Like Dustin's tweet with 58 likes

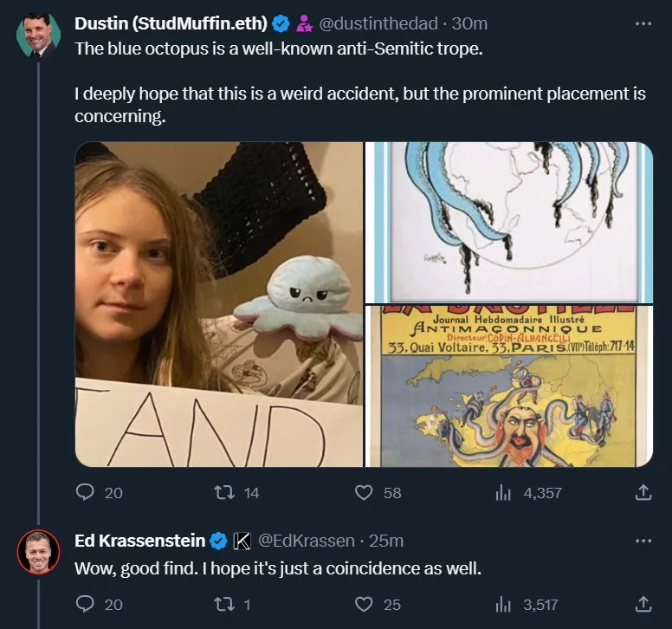[365, 492]
